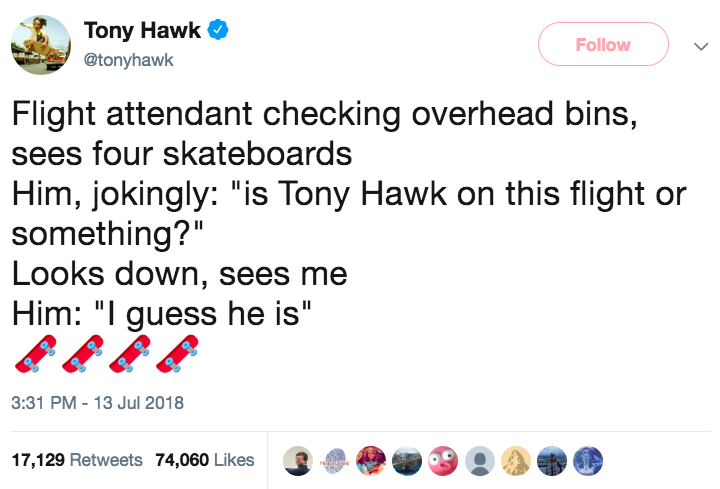Open the colorful illustrated woman liker avatar

371,461
